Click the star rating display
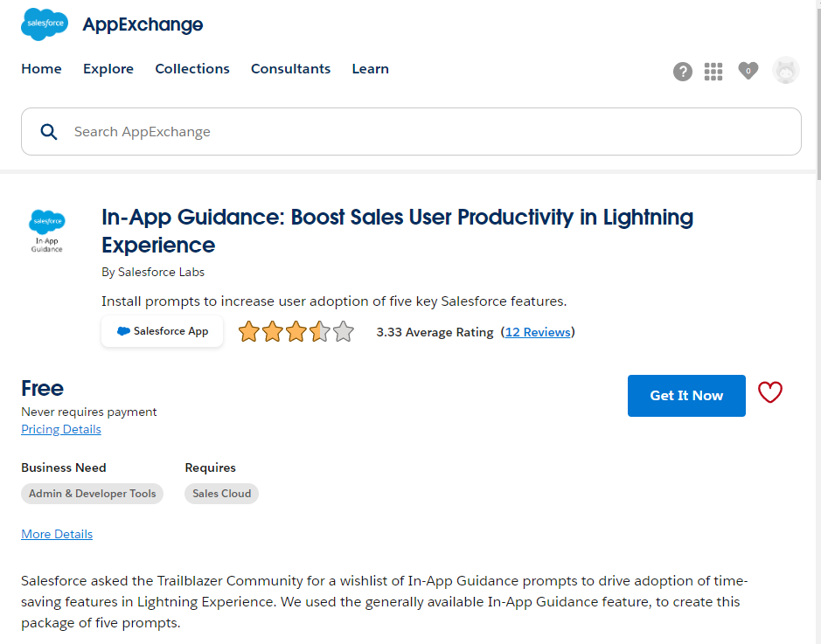 coord(296,332)
